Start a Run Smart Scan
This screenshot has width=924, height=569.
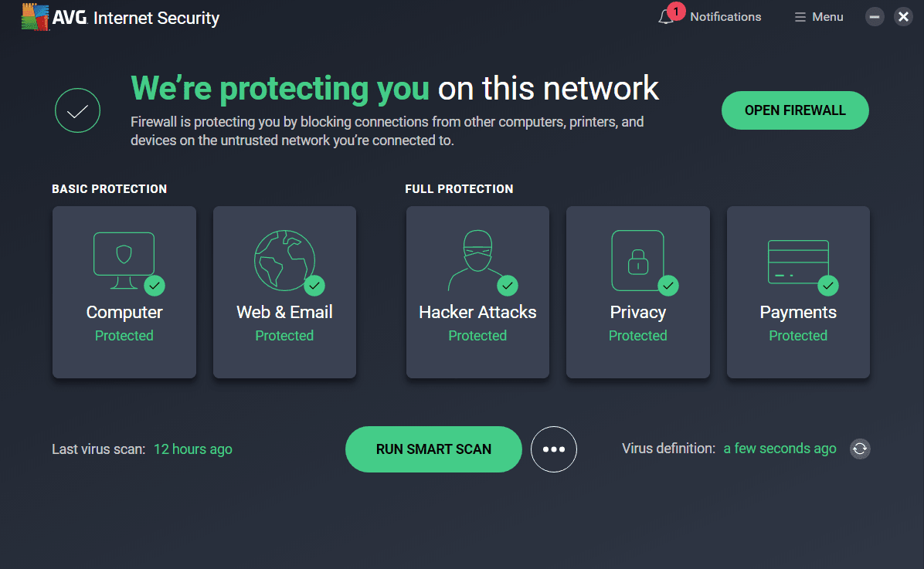point(433,449)
